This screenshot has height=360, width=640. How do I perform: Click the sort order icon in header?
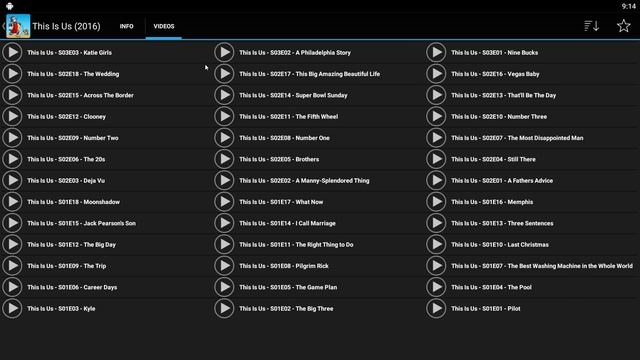[x=591, y=26]
